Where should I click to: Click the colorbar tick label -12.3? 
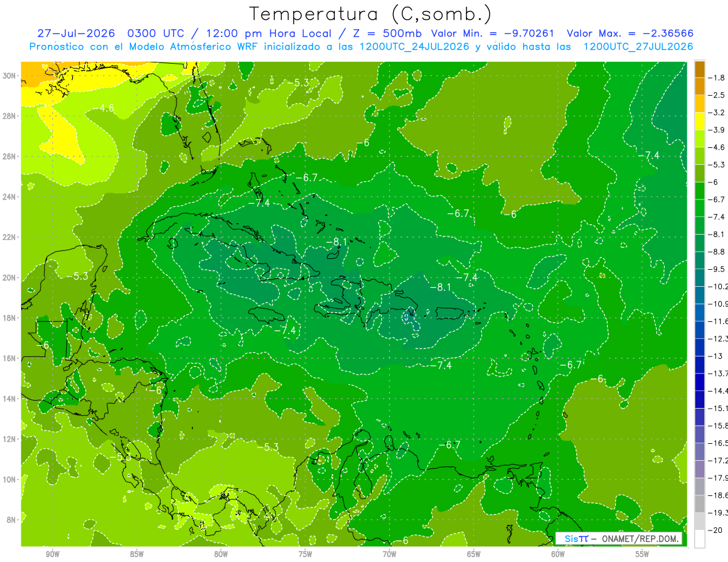pos(718,338)
